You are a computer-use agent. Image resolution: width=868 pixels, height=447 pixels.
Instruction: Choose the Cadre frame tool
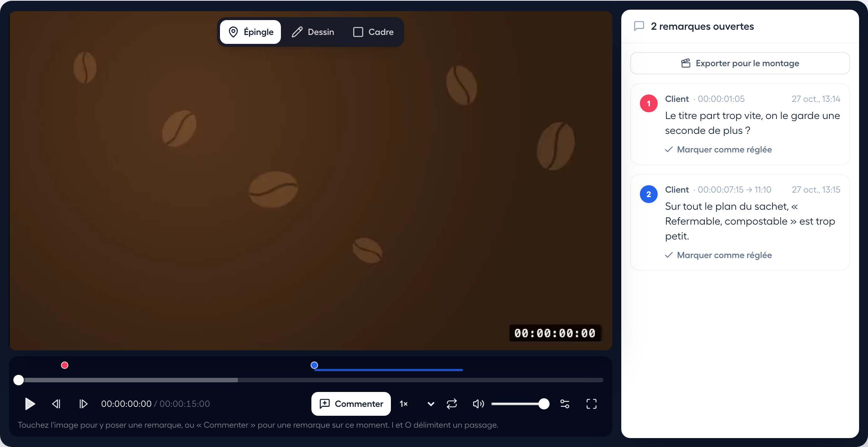tap(373, 32)
